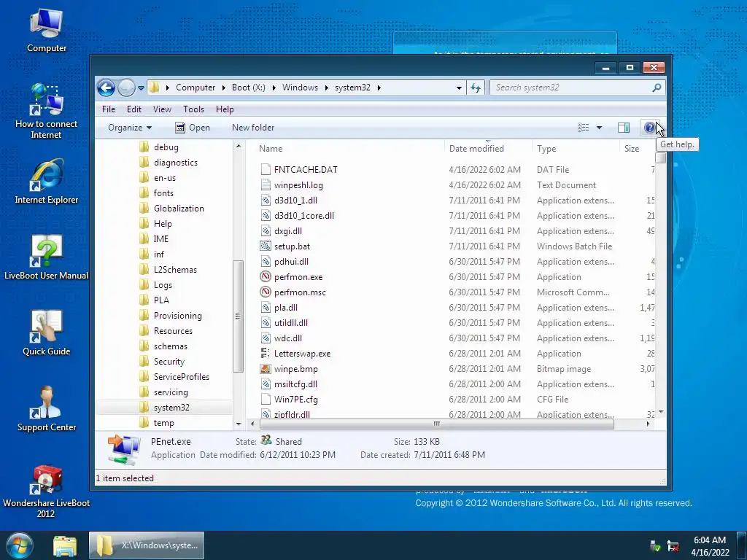
Task: Select the pla.dll file name
Action: pyautogui.click(x=286, y=307)
